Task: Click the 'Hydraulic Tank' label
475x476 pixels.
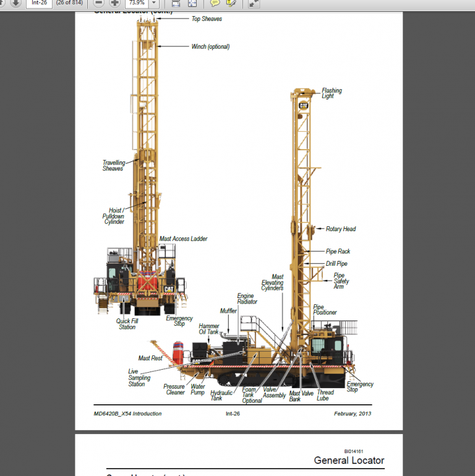Action: 221,396
